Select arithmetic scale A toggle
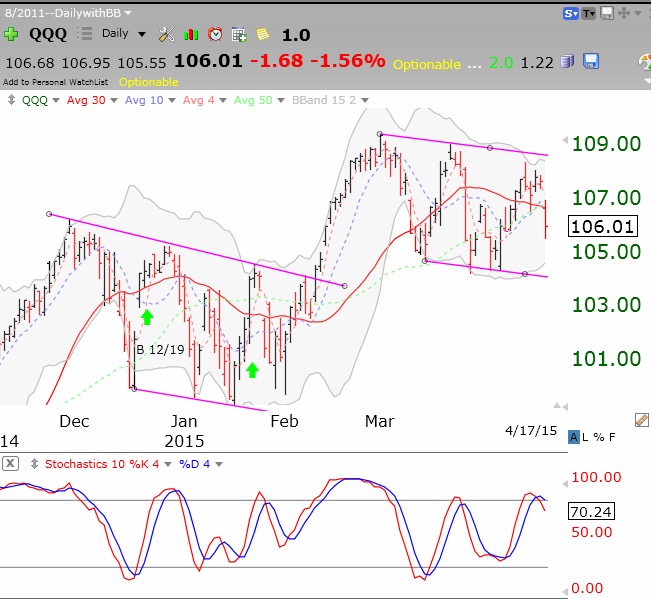The image size is (651, 599). [574, 437]
